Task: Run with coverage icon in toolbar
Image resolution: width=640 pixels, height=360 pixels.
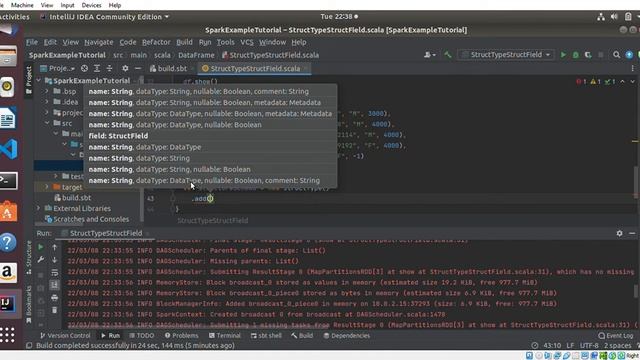Action: (x=588, y=55)
